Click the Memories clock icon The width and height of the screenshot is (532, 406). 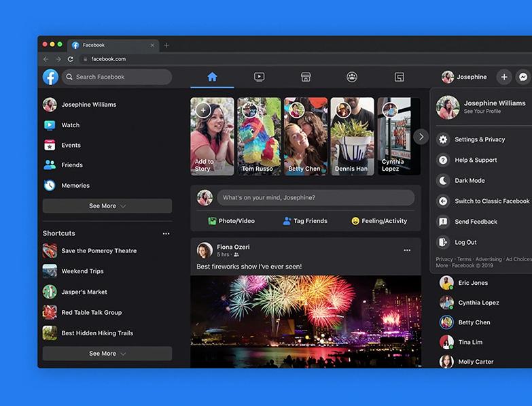pos(50,186)
